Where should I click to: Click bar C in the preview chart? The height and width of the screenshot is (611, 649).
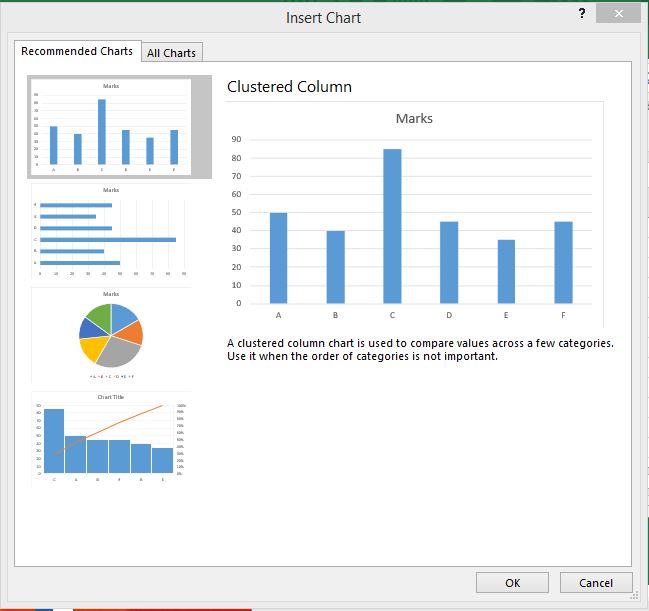point(392,226)
